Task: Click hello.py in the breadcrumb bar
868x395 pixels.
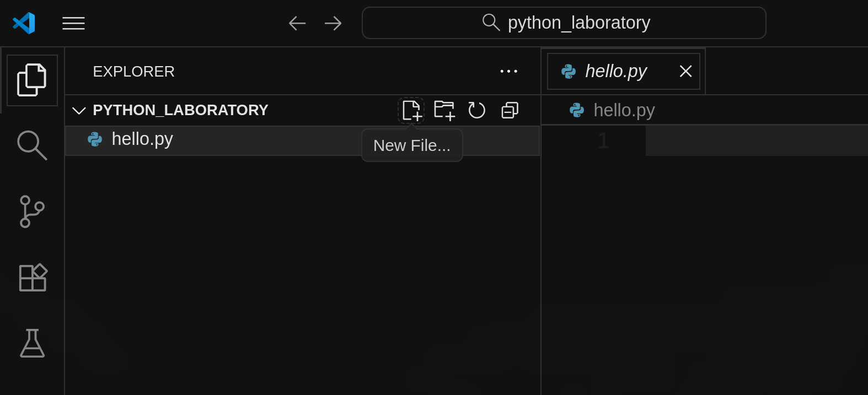Action: pyautogui.click(x=624, y=110)
